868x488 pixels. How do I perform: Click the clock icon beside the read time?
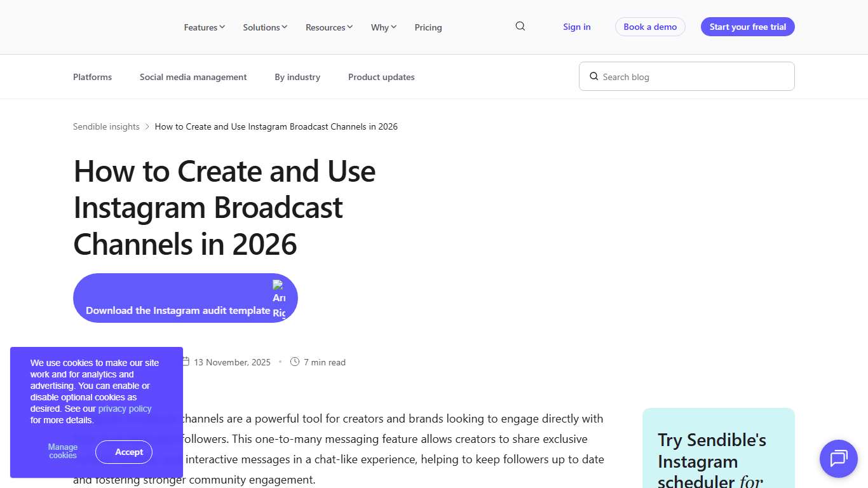click(x=294, y=361)
